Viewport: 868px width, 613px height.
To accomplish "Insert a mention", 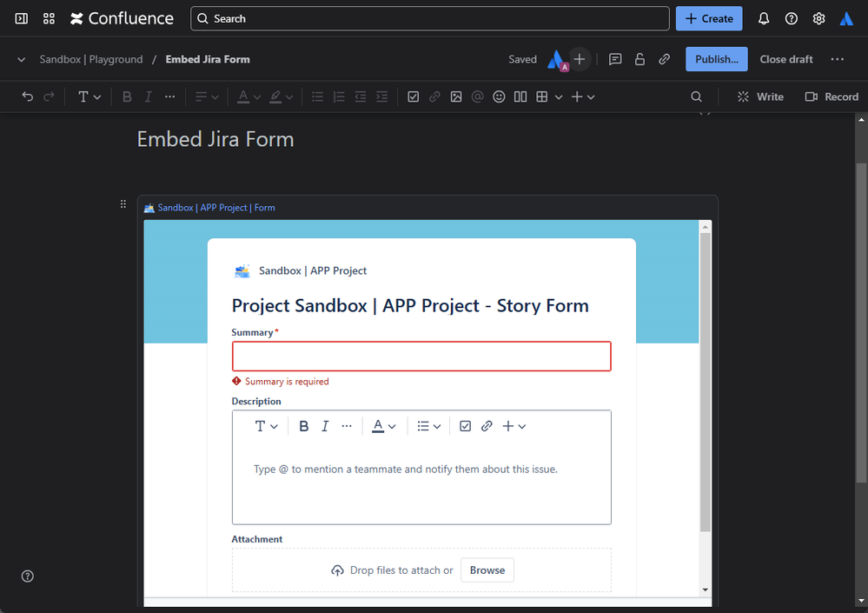I will pos(477,97).
